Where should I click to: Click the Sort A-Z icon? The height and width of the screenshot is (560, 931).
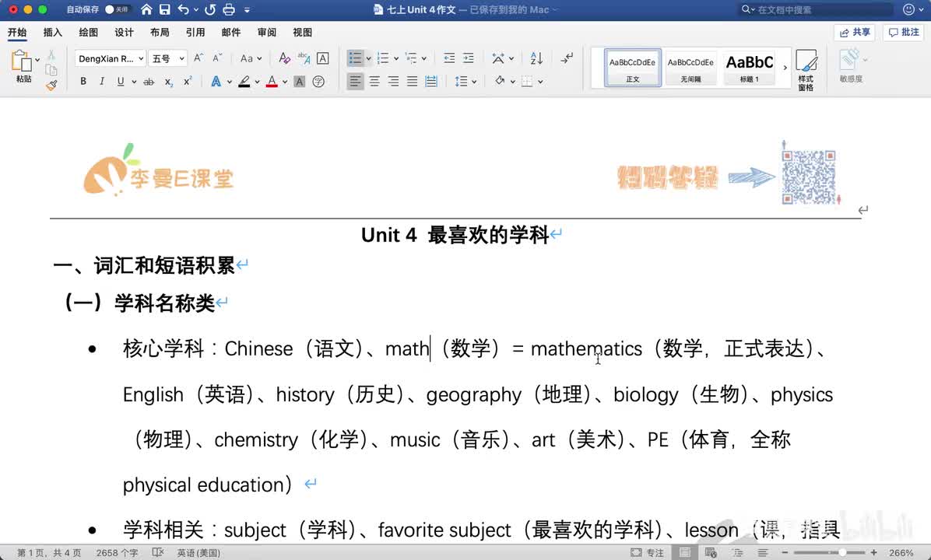point(536,58)
